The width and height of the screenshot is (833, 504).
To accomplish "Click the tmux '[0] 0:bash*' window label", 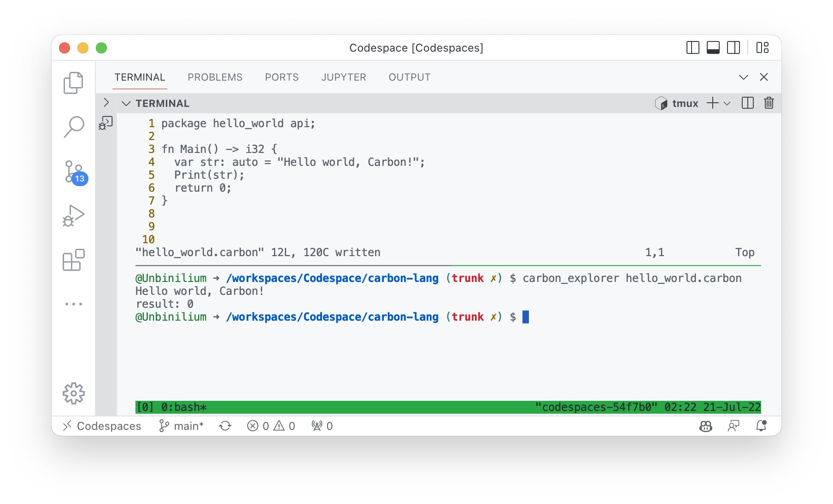I will click(171, 407).
